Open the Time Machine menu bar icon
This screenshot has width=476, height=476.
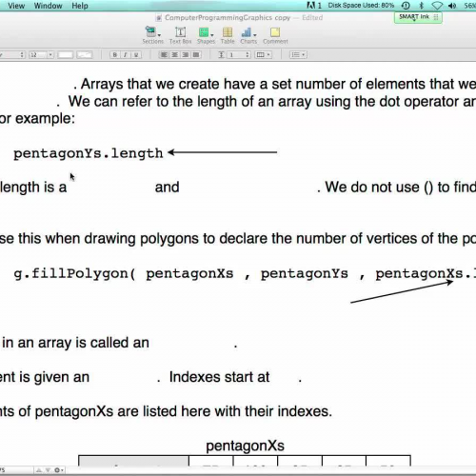[406, 6]
